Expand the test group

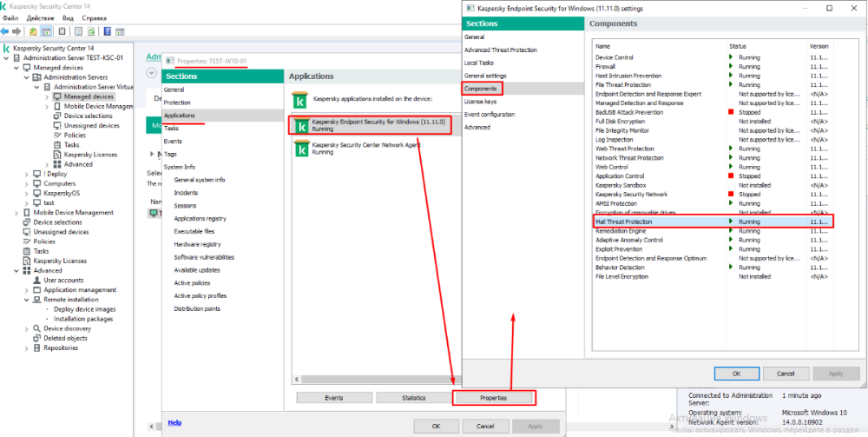pos(27,202)
